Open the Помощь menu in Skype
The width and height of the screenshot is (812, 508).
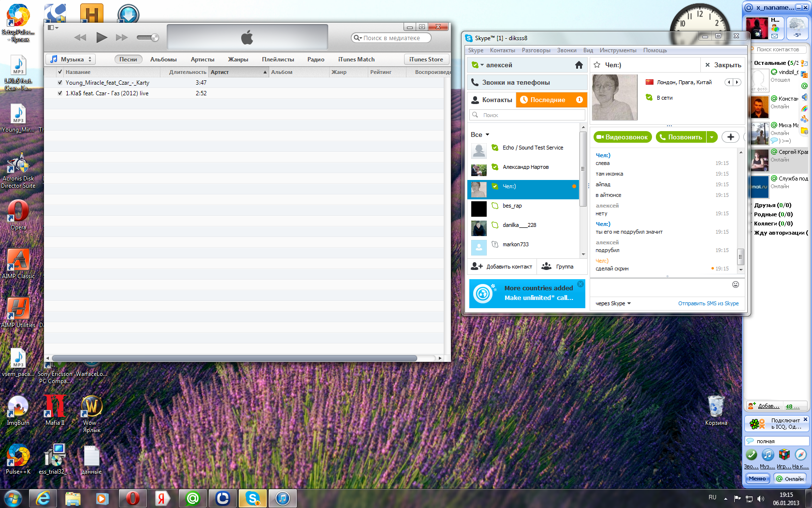(655, 50)
